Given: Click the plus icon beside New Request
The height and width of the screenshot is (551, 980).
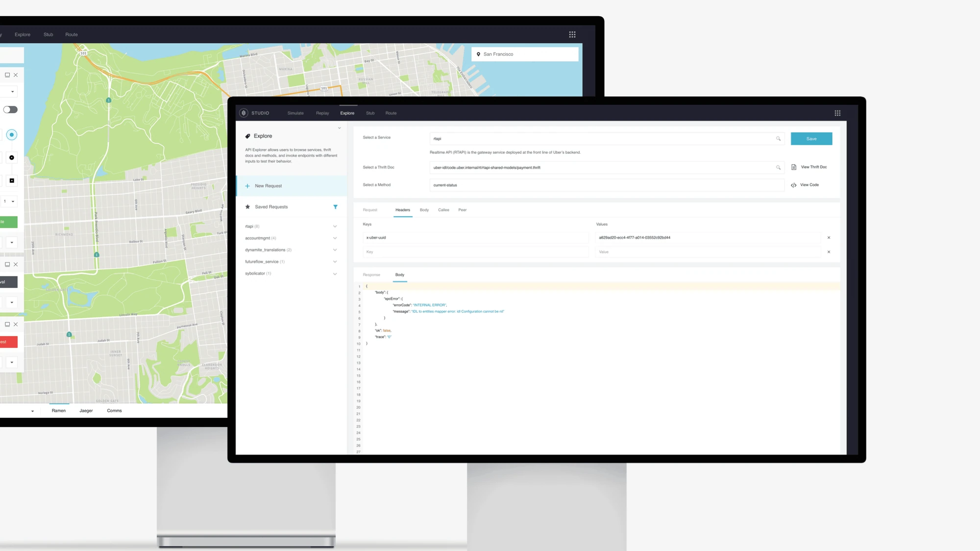Looking at the screenshot, I should 247,186.
